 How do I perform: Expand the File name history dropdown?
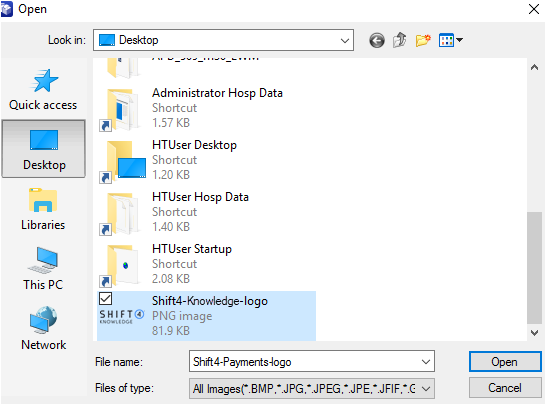[x=426, y=362]
